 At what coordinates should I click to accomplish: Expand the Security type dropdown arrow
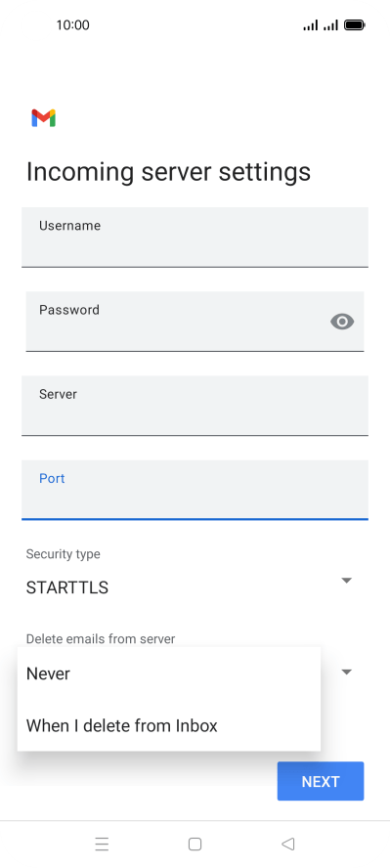346,581
